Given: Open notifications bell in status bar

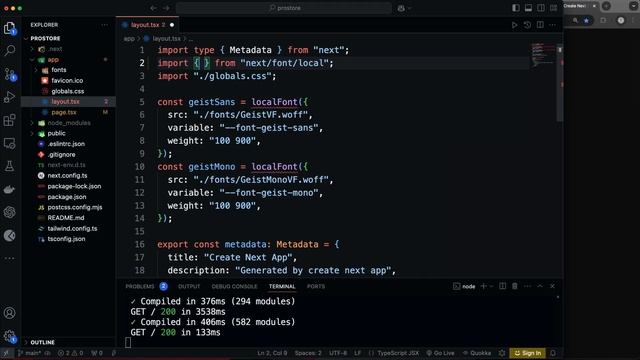Looking at the screenshot, I should [553, 353].
